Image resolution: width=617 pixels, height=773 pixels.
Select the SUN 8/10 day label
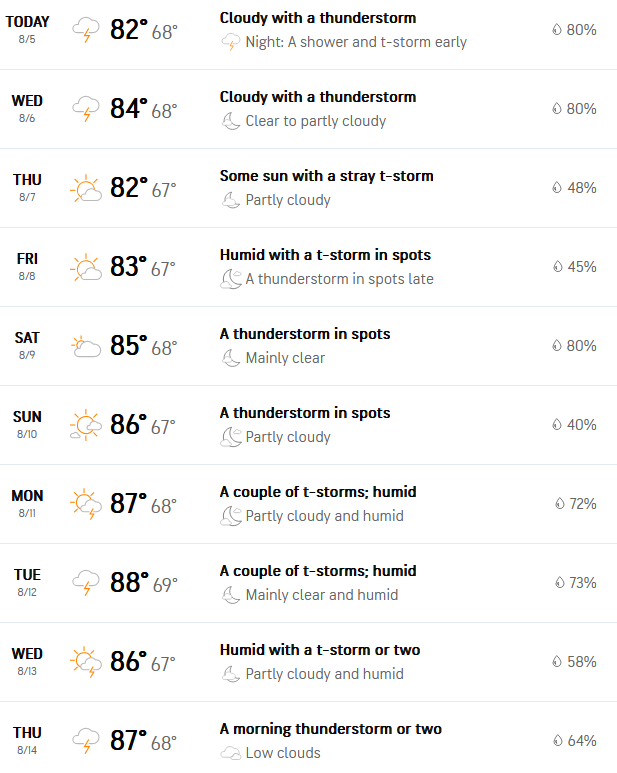[x=27, y=424]
